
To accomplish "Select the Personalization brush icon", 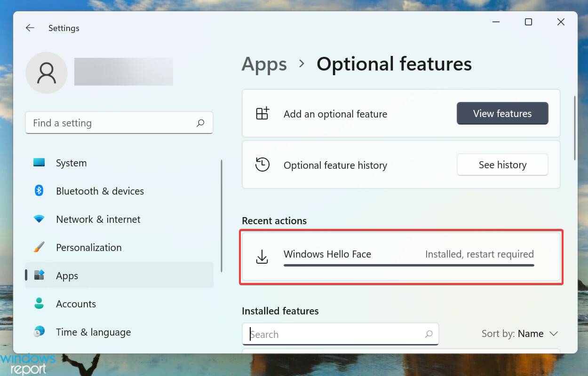I will (39, 247).
